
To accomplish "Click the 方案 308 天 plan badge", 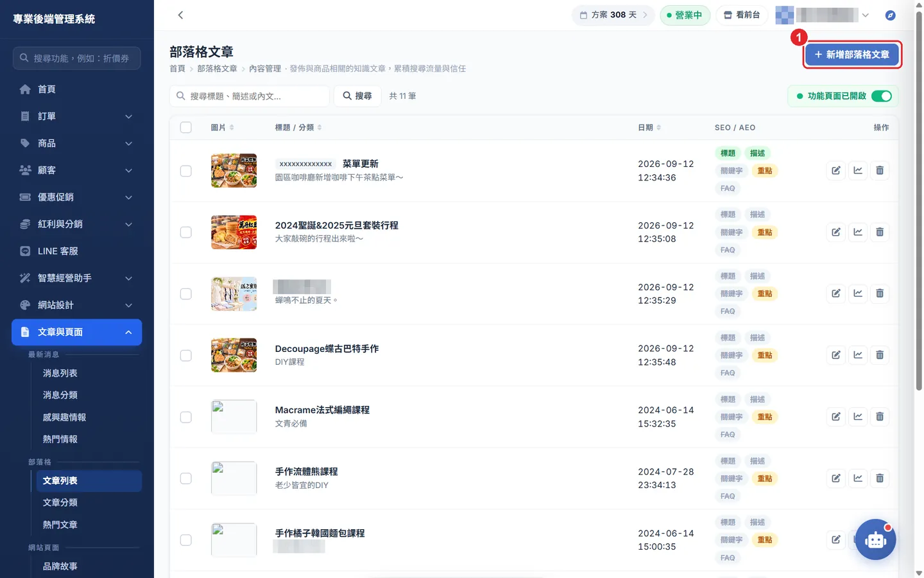I will coord(613,15).
